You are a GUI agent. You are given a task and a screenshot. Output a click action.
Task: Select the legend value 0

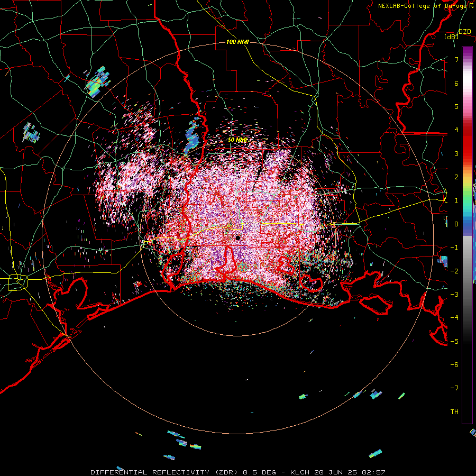coord(456,224)
